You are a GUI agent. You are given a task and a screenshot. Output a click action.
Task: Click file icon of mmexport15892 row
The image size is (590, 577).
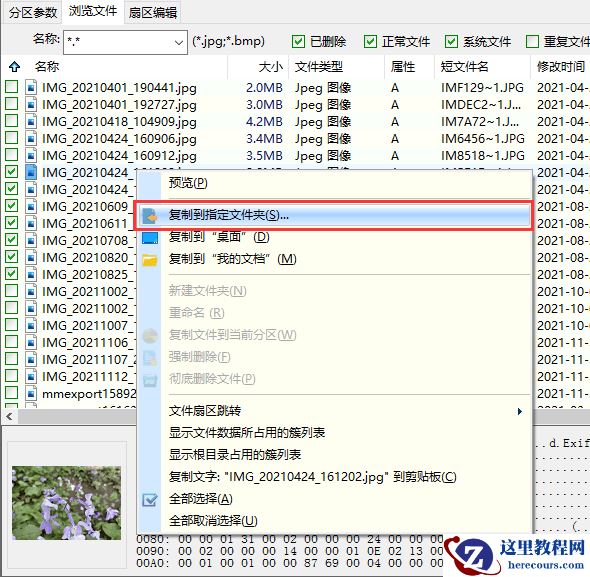(x=31, y=393)
